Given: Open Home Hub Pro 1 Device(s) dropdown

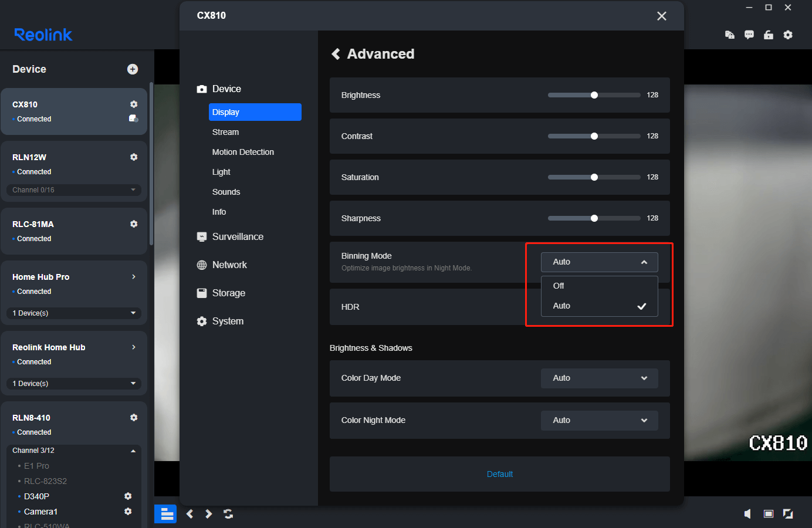Looking at the screenshot, I should pos(74,313).
